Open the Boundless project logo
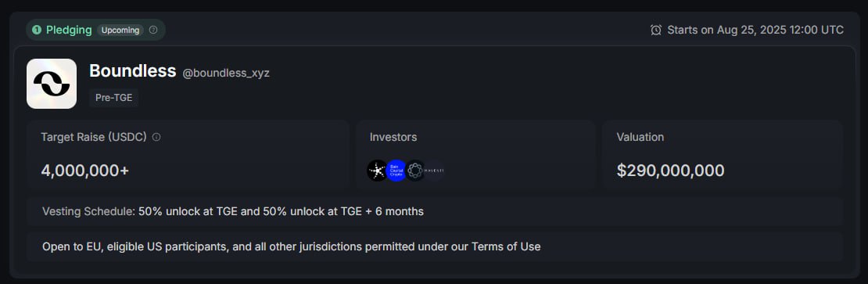868x284 pixels. point(52,84)
